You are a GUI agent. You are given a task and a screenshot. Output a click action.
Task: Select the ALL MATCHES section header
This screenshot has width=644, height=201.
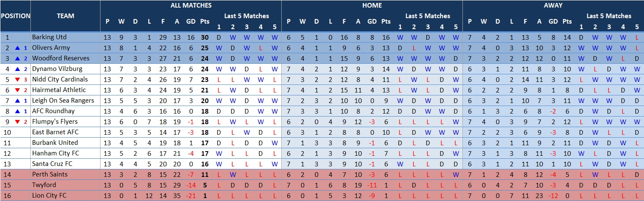191,5
